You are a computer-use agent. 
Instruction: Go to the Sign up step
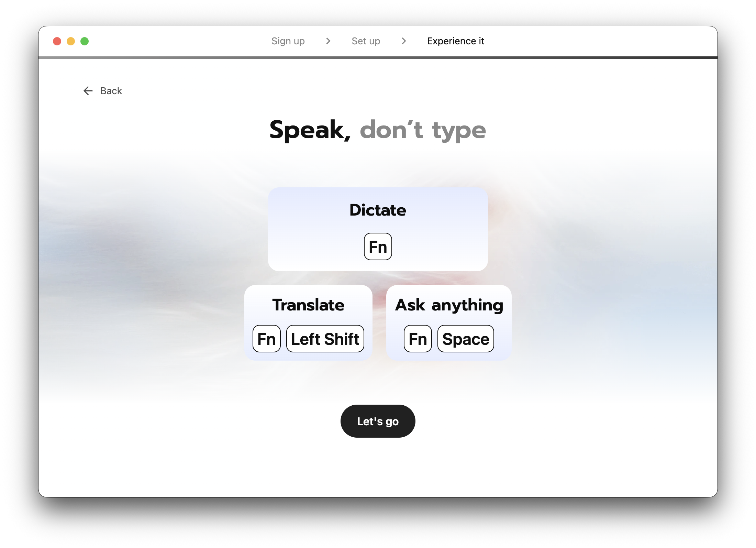point(288,41)
